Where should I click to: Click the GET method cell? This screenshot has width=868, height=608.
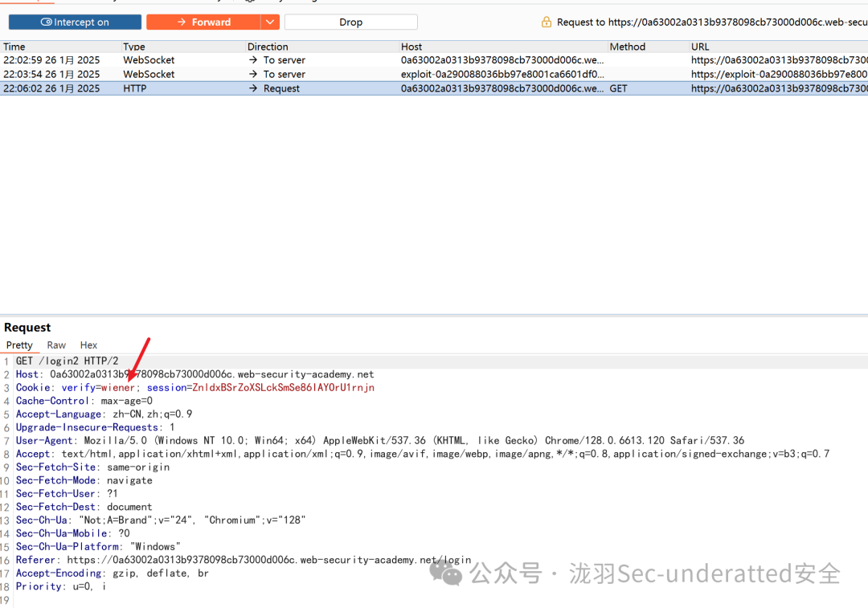click(618, 88)
